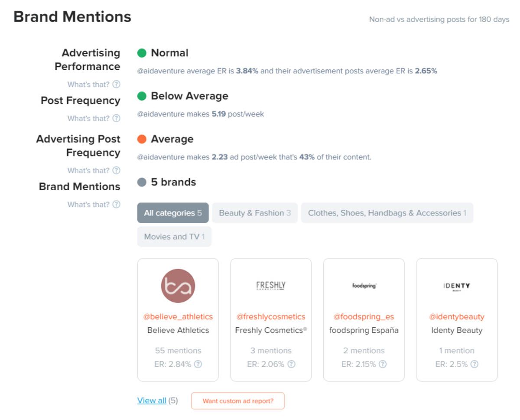Click the @freshlycosmetics handle
Image resolution: width=520 pixels, height=420 pixels.
pyautogui.click(x=271, y=316)
